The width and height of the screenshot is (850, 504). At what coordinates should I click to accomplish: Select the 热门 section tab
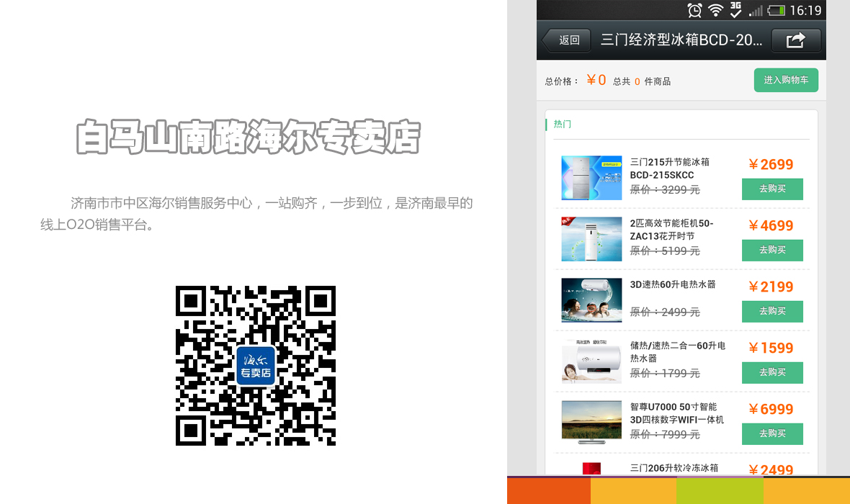pos(562,124)
